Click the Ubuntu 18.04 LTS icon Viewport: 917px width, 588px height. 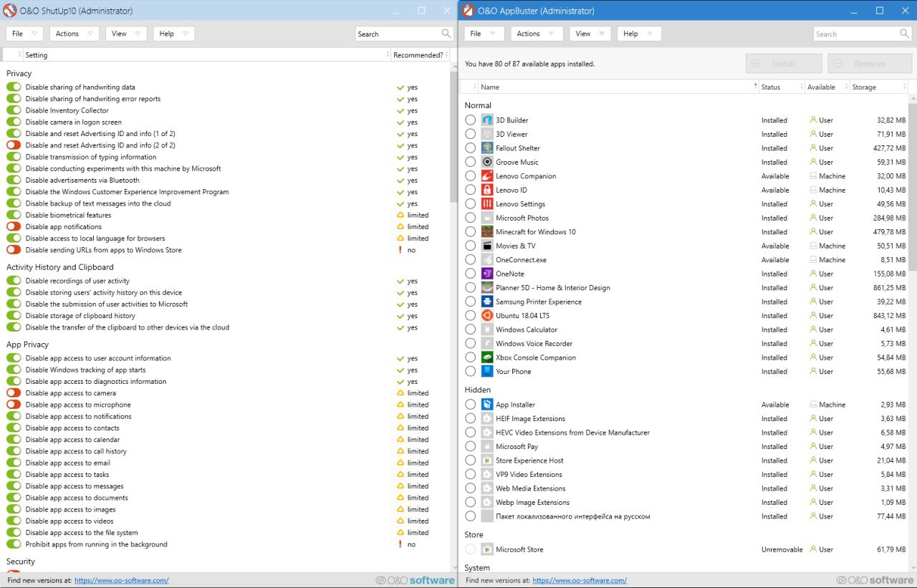tap(487, 316)
